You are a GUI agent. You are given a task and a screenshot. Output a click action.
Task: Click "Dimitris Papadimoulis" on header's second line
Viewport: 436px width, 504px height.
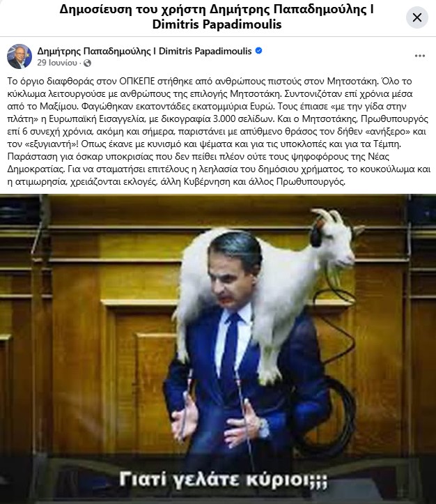coord(217,24)
